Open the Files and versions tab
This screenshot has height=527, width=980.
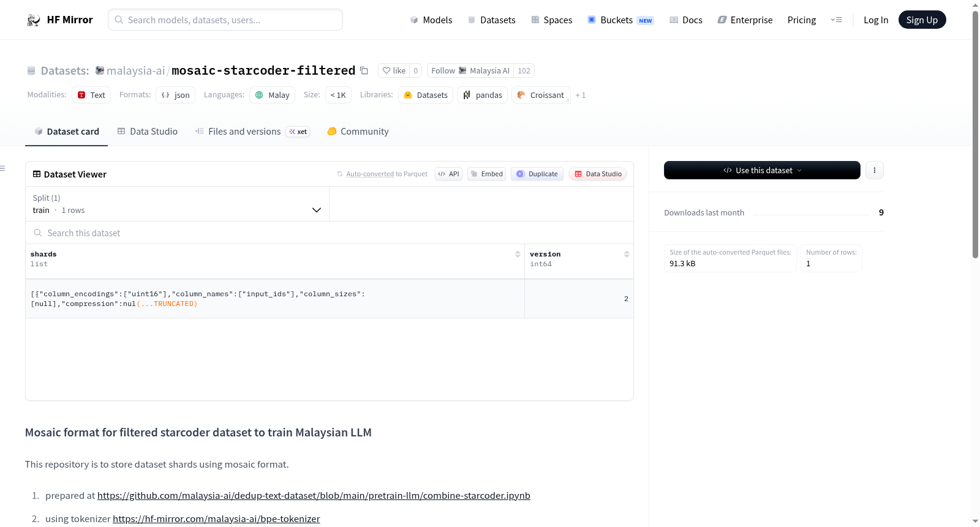[x=252, y=131]
